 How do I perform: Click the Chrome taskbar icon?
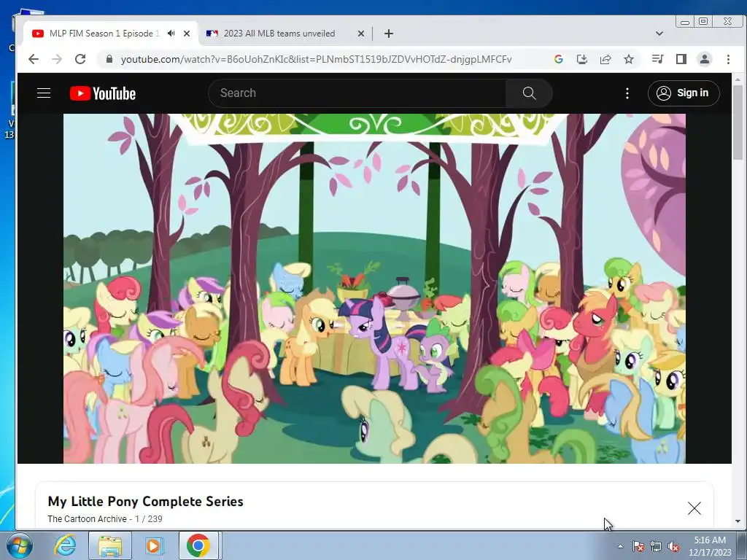click(198, 545)
